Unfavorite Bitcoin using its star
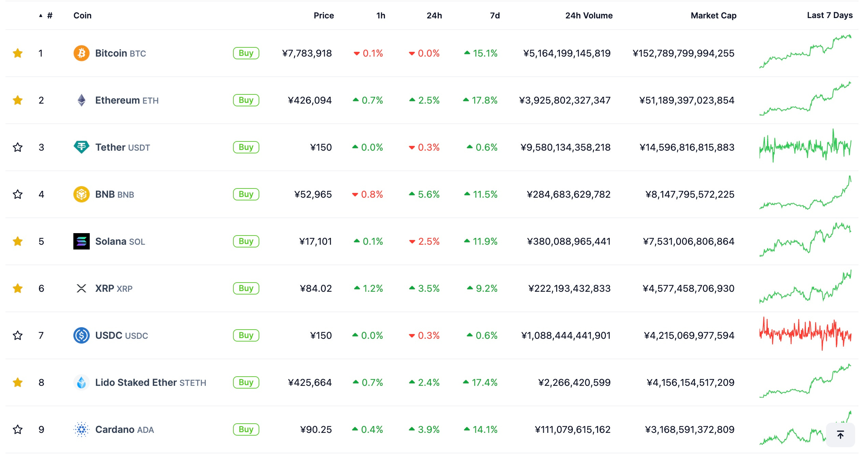 [x=18, y=53]
